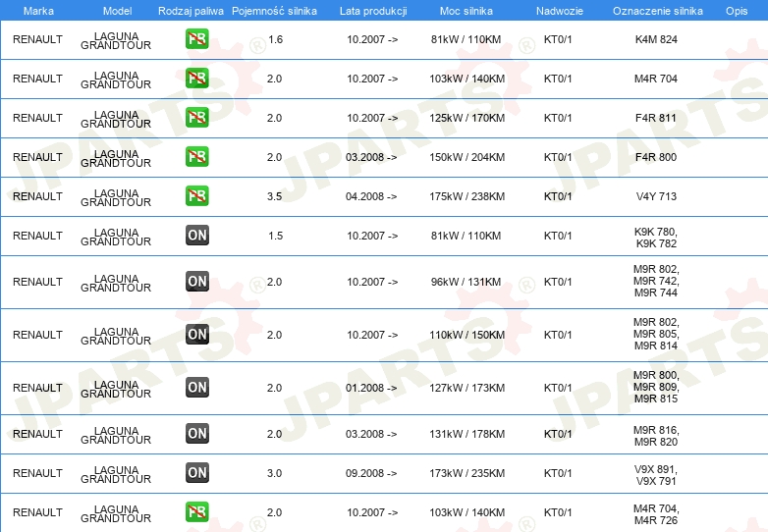Click the ON diesel icon in the K9K 780 row
The image size is (768, 532).
196,235
